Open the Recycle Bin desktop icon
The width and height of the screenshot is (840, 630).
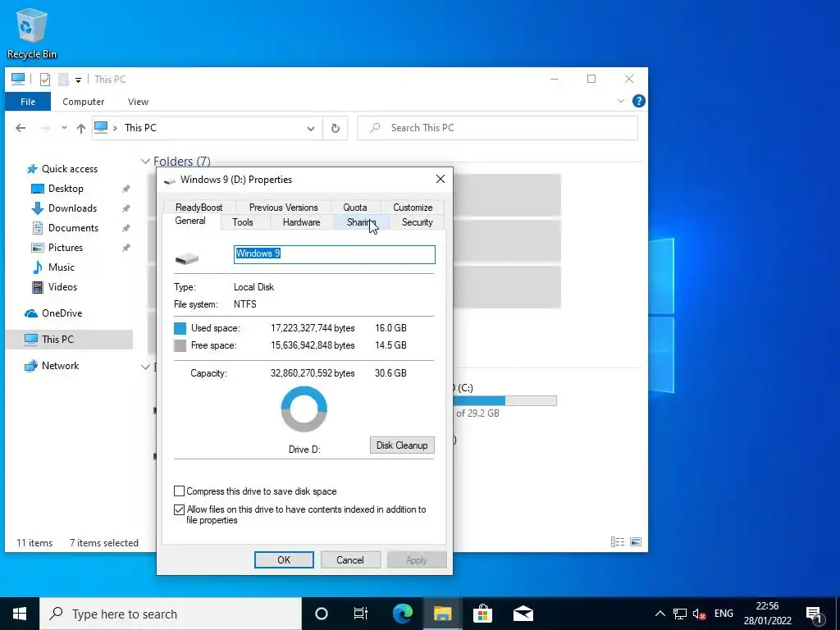click(x=32, y=33)
